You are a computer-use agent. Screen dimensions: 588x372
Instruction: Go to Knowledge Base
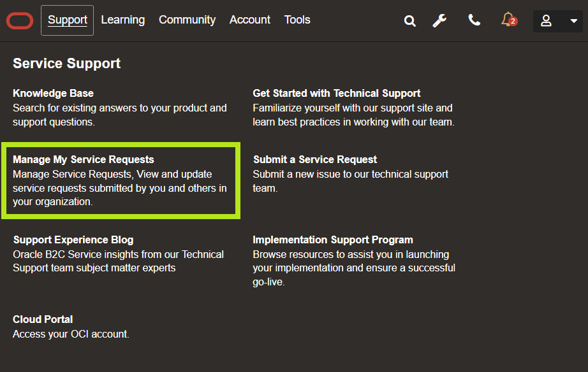53,94
